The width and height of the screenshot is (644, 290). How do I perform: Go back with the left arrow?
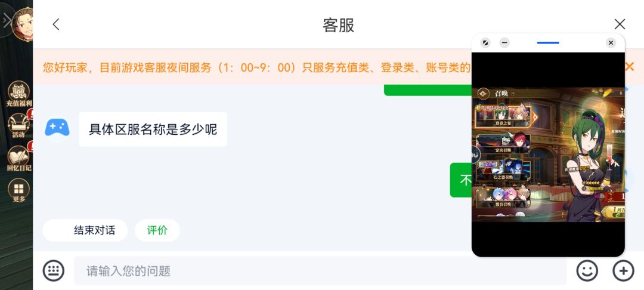(56, 24)
